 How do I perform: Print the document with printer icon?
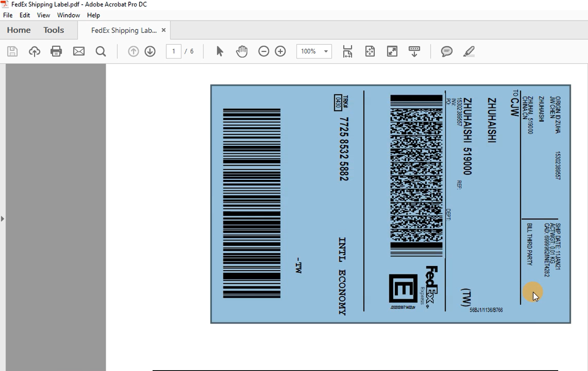point(56,52)
